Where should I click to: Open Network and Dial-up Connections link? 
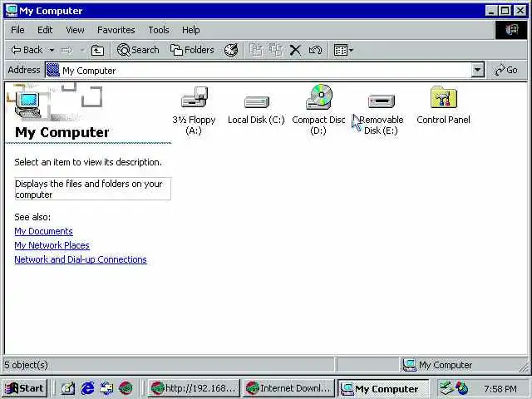click(x=81, y=259)
